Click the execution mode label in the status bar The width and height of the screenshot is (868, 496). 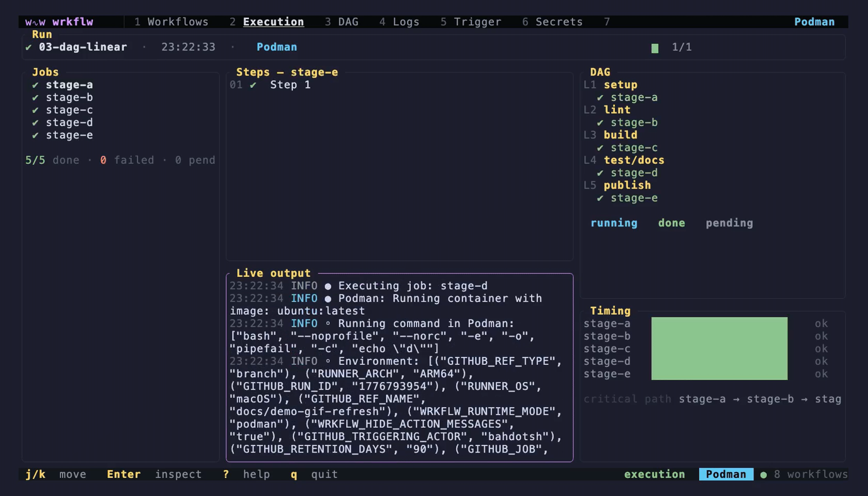(x=654, y=474)
